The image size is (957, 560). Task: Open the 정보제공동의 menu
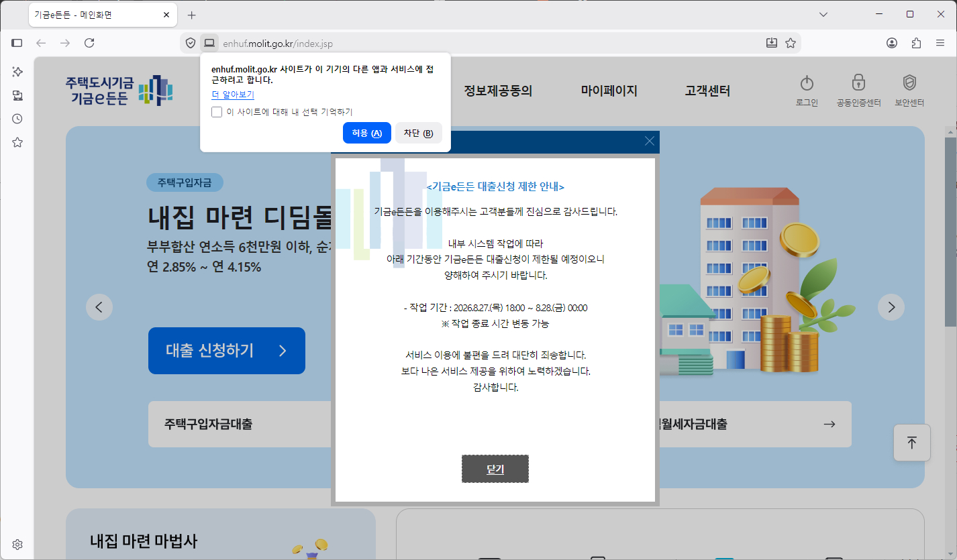[x=498, y=91]
